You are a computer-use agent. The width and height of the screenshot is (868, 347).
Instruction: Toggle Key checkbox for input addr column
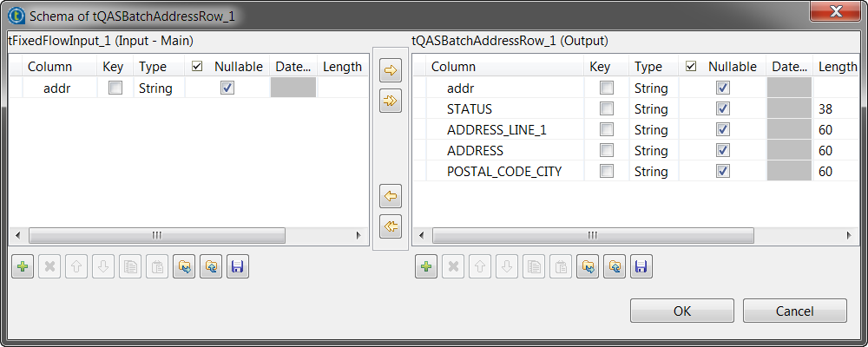[x=115, y=88]
